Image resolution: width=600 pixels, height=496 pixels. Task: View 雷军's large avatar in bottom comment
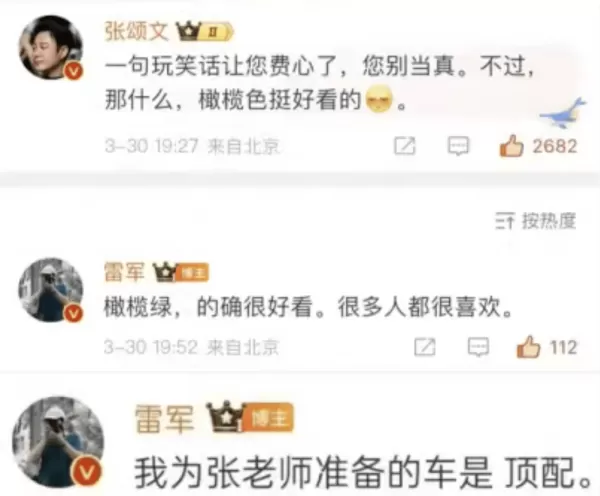58,442
